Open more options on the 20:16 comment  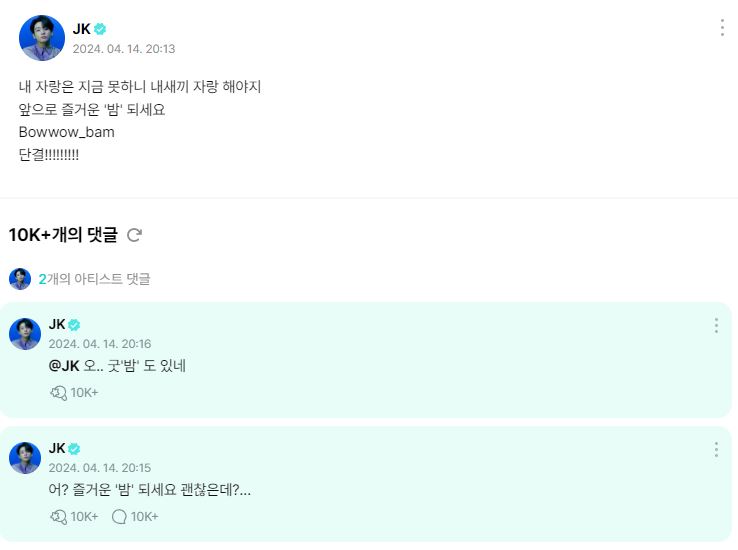[716, 326]
